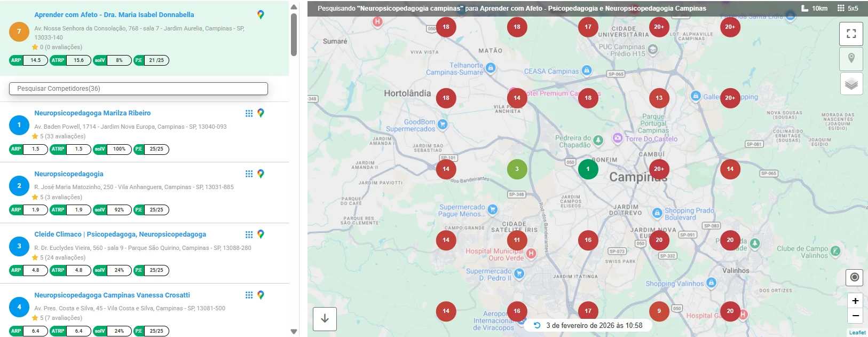Click blue rank badge 1 in list
This screenshot has width=868, height=337.
[19, 125]
